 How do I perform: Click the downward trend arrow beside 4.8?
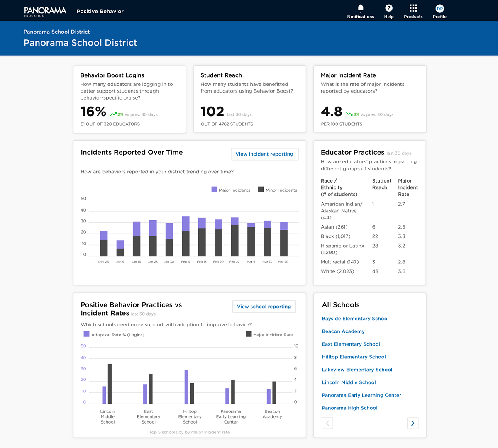point(349,114)
